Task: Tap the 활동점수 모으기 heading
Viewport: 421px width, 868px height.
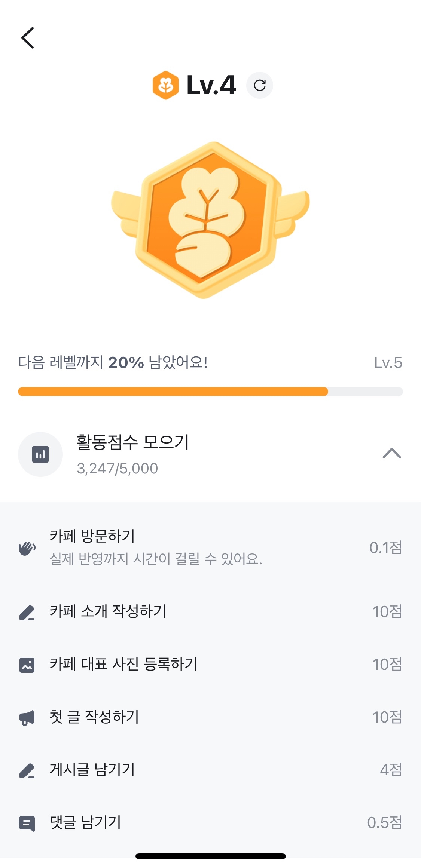Action: [x=133, y=442]
